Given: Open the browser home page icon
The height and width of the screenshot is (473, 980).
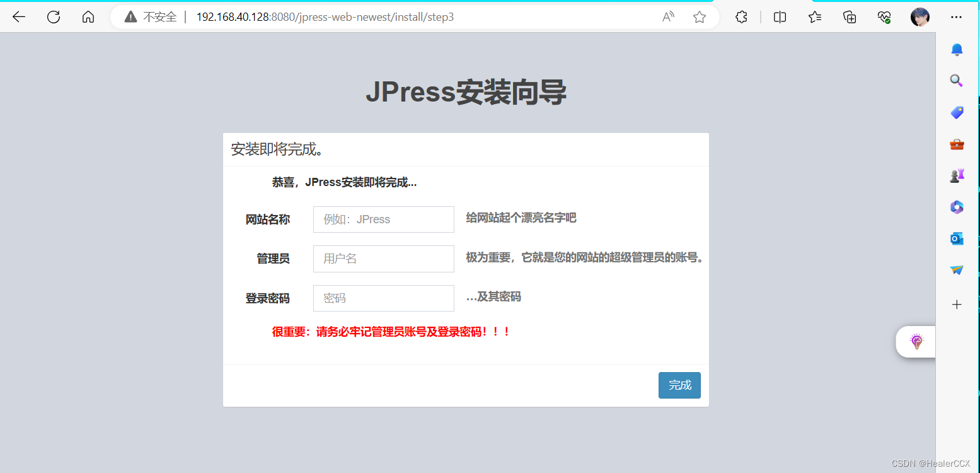Looking at the screenshot, I should click(x=88, y=17).
